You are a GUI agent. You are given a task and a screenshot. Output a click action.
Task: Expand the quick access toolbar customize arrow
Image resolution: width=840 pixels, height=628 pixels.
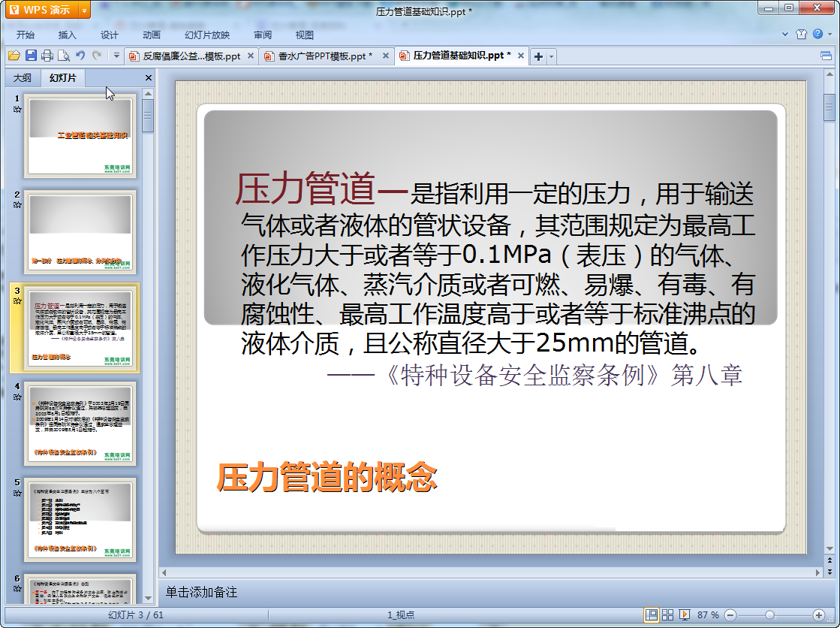116,56
